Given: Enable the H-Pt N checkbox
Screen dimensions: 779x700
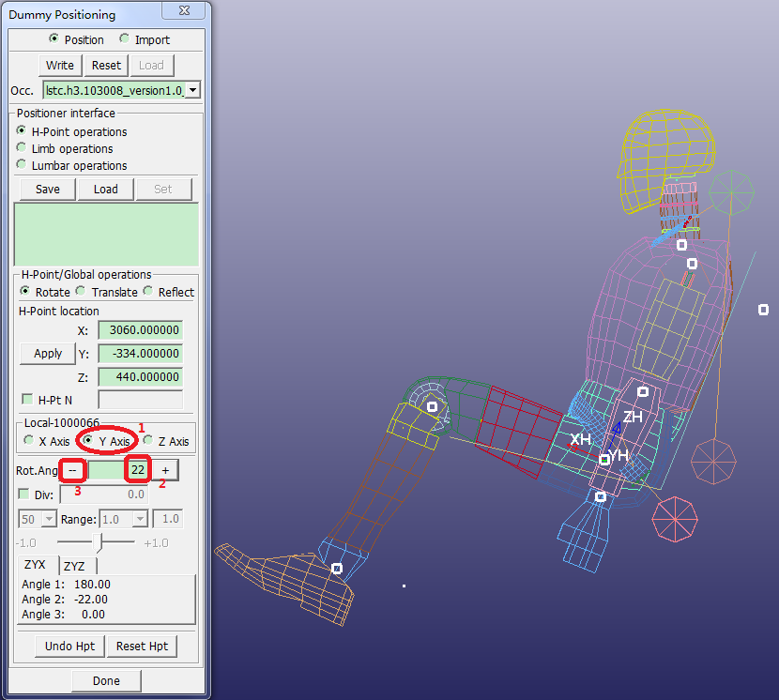Looking at the screenshot, I should pyautogui.click(x=26, y=400).
